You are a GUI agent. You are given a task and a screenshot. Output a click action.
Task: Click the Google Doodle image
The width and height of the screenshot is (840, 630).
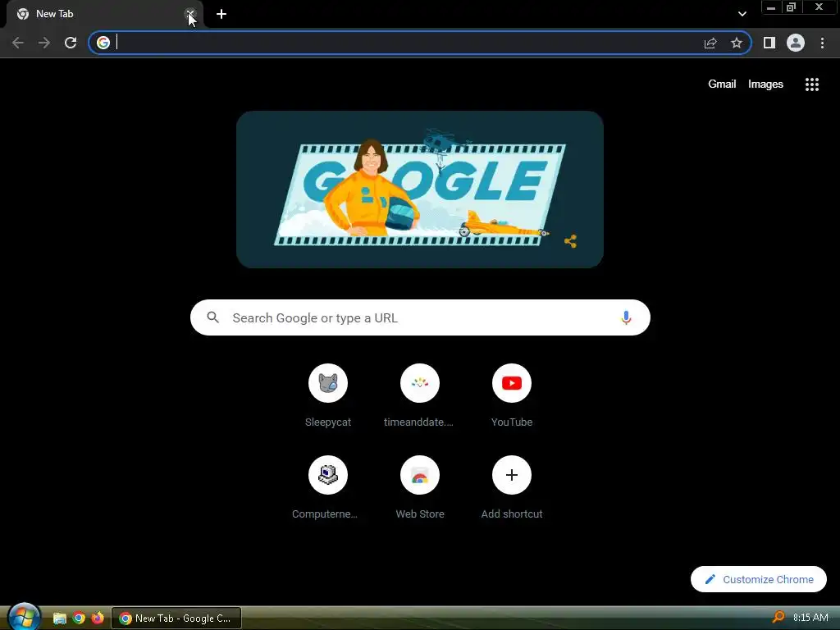click(x=420, y=189)
